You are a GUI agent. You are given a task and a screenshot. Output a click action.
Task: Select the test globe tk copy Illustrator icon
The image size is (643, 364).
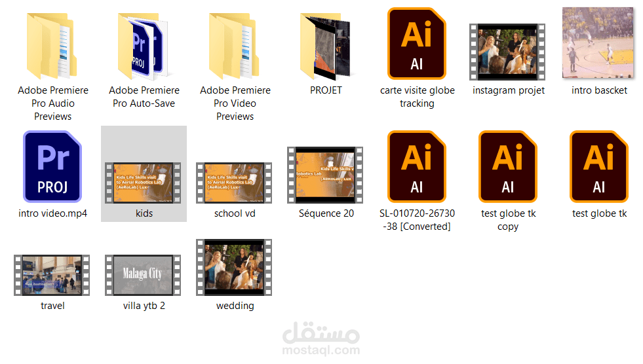[x=508, y=167]
